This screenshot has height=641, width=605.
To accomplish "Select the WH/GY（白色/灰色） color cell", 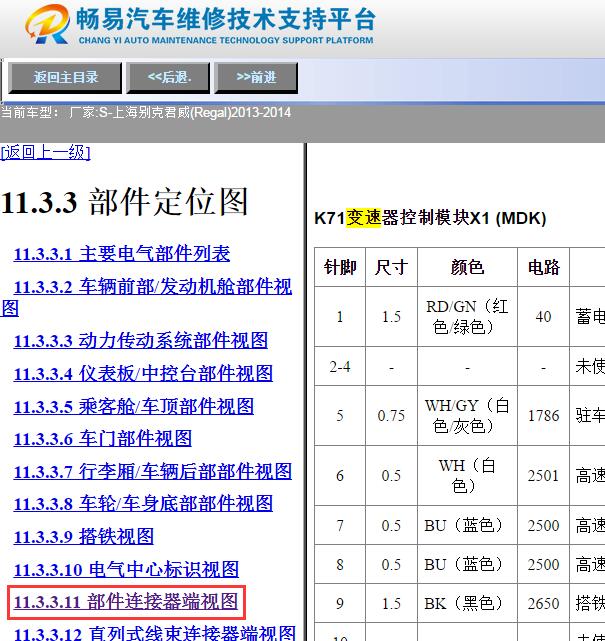I will click(x=467, y=416).
